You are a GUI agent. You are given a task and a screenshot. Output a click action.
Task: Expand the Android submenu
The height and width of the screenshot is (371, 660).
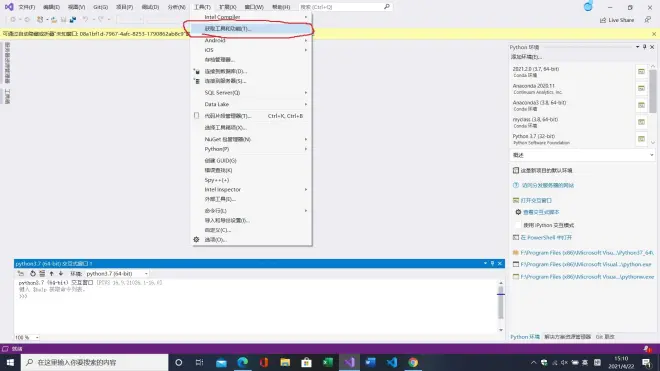(x=252, y=40)
